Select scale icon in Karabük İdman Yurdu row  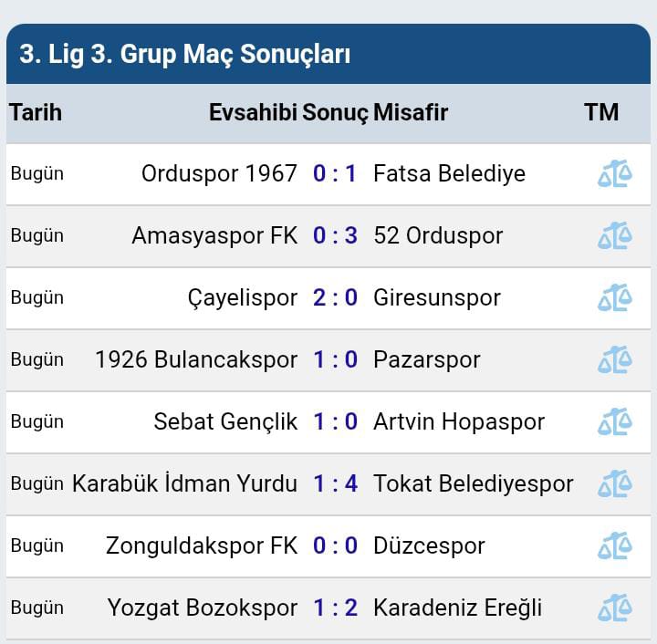614,483
